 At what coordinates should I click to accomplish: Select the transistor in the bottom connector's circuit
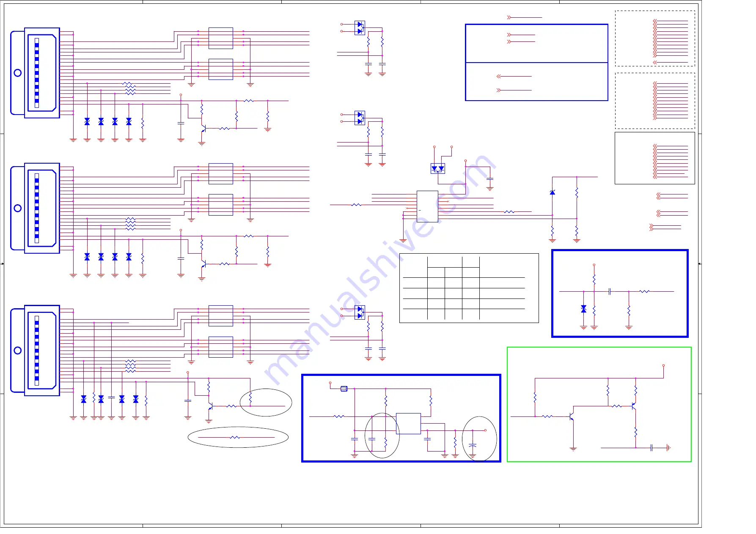coord(211,406)
